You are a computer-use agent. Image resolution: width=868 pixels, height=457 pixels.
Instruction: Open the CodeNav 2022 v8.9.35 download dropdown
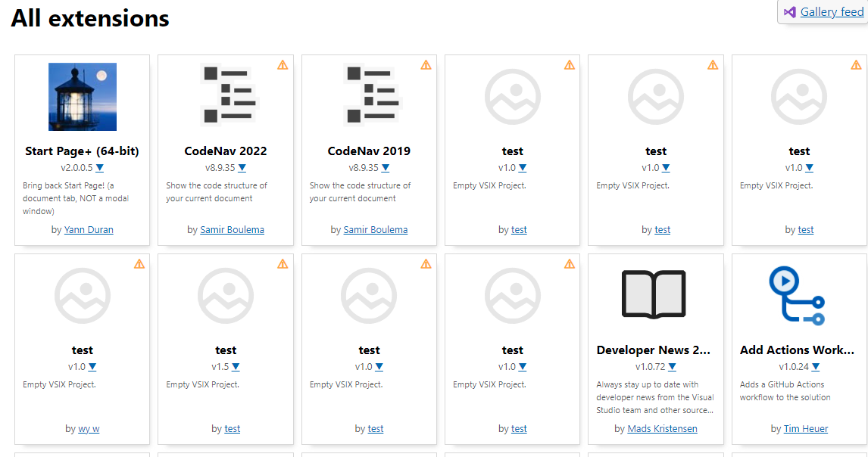(242, 168)
